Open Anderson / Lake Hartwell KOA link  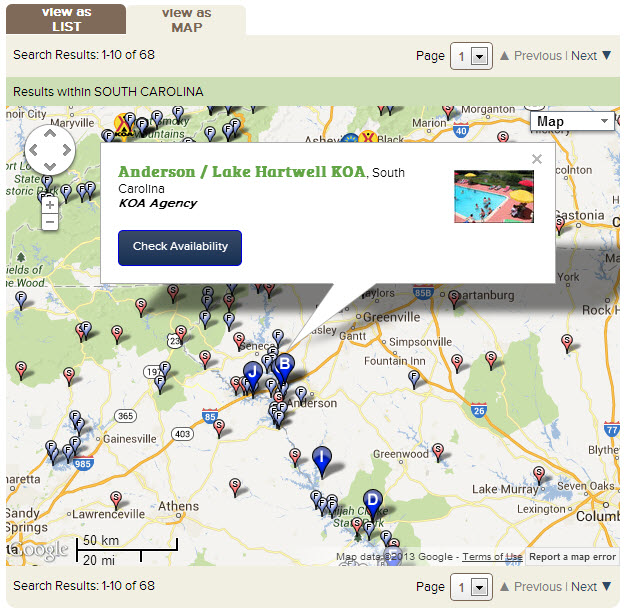242,172
